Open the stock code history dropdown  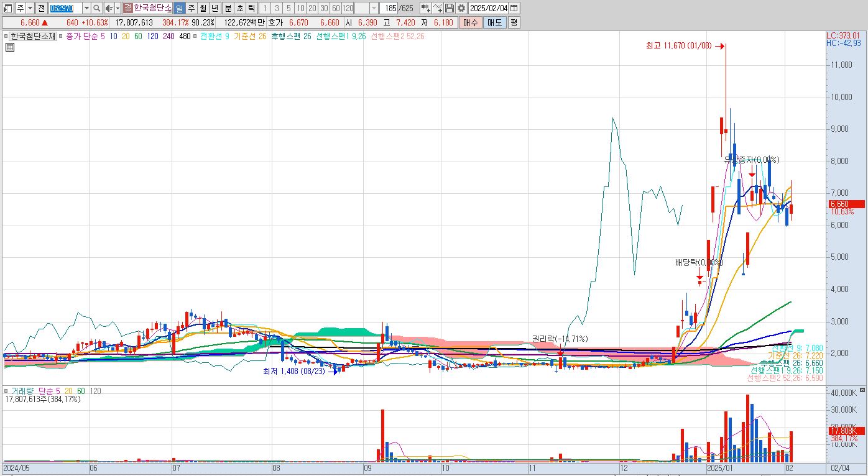coord(86,8)
